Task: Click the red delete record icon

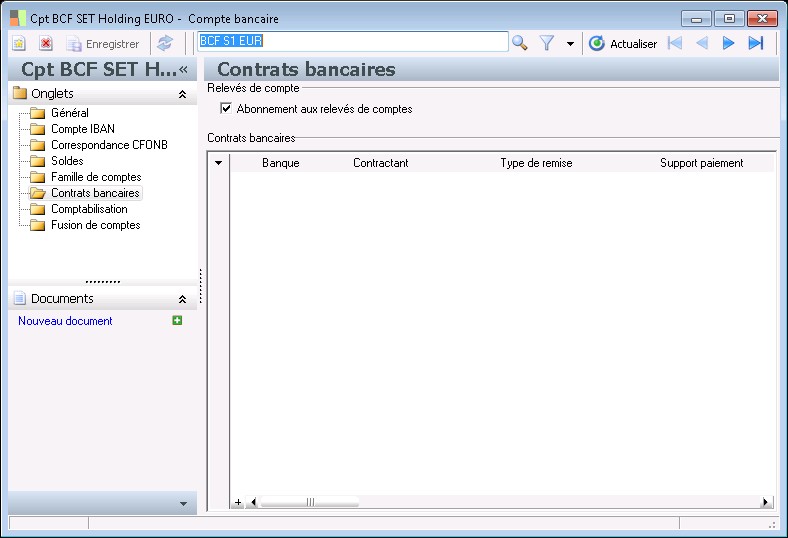Action: (x=46, y=44)
